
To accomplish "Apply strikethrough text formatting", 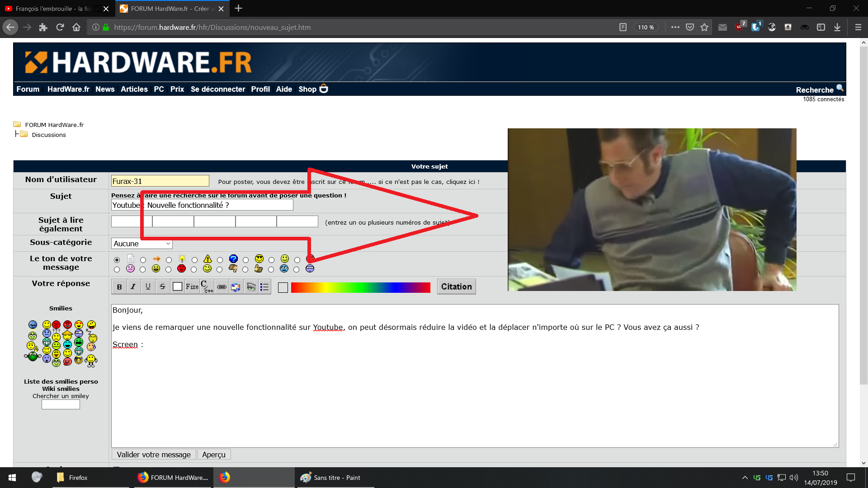I will [162, 286].
